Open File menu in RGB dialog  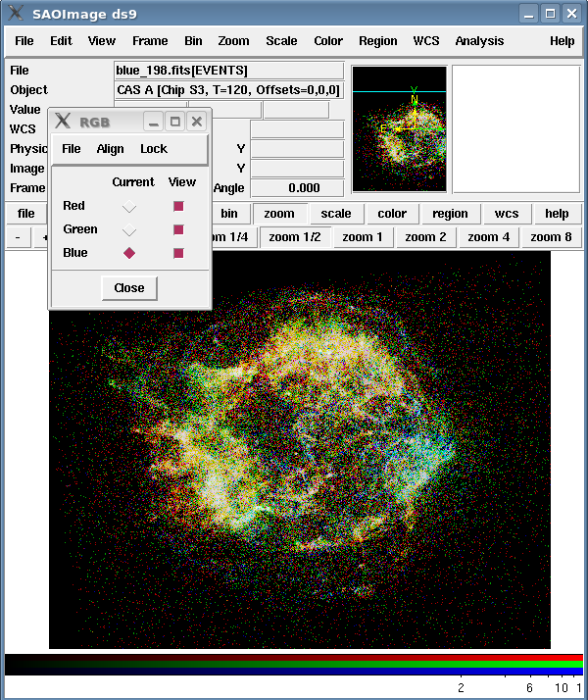[71, 149]
